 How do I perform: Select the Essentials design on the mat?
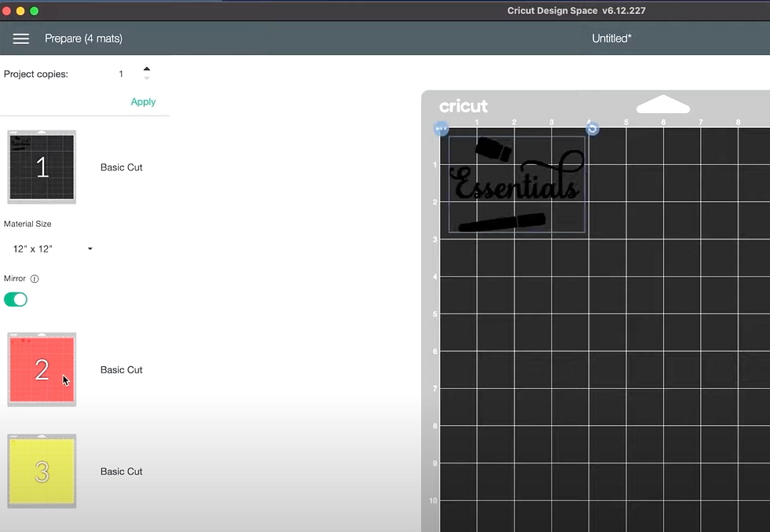[x=517, y=184]
